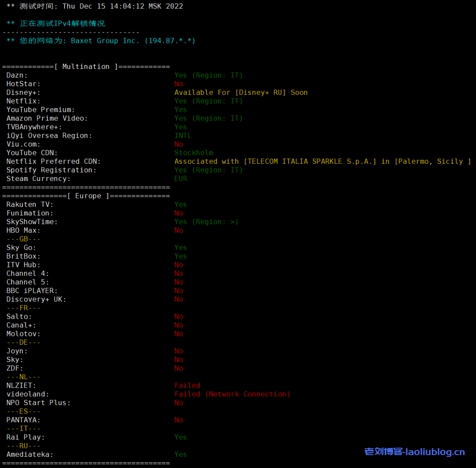Click the Amediateka label

tap(30, 455)
